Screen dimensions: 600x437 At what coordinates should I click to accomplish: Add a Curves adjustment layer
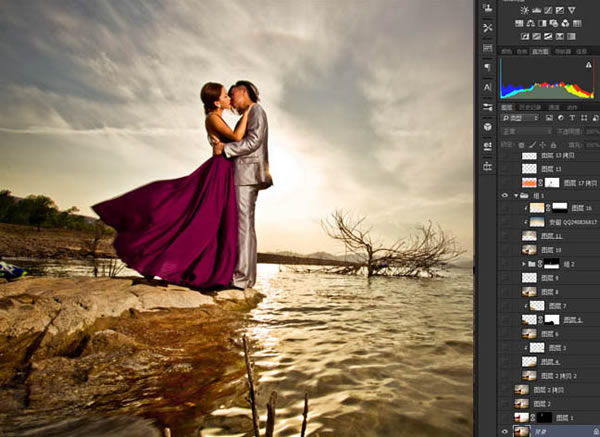(x=548, y=10)
